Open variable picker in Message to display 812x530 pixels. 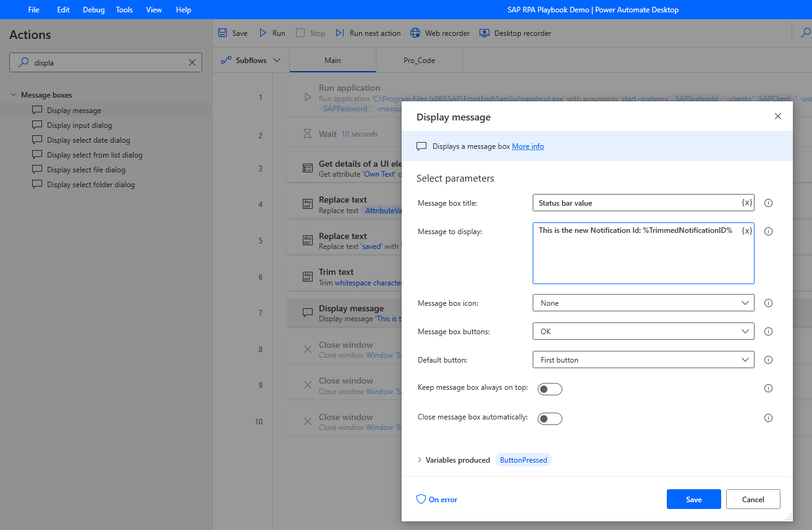click(746, 230)
